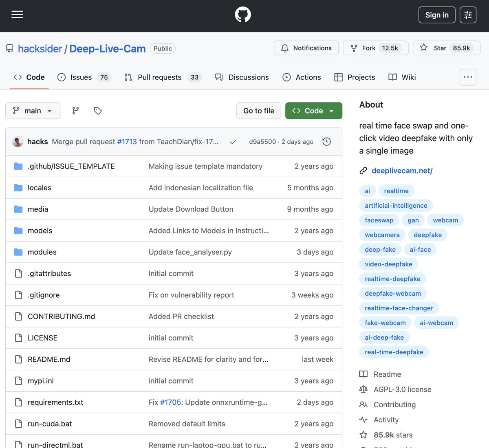Open the hamburger navigation menu
The width and height of the screenshot is (489, 448).
coord(17,15)
